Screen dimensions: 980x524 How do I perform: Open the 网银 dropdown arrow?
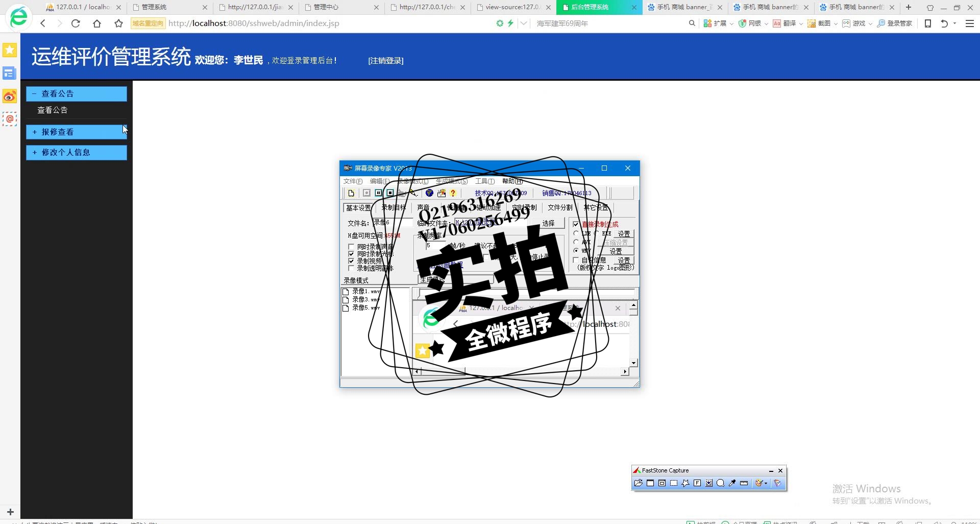[766, 24]
